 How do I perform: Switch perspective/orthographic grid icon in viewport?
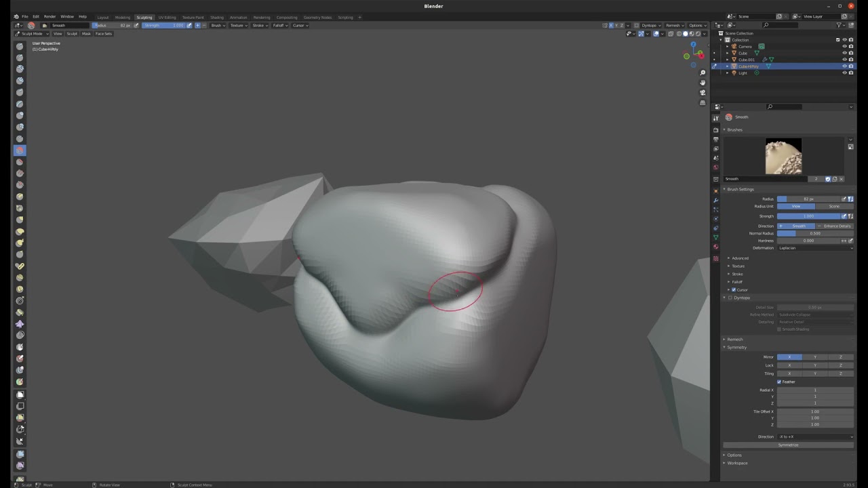tap(703, 102)
